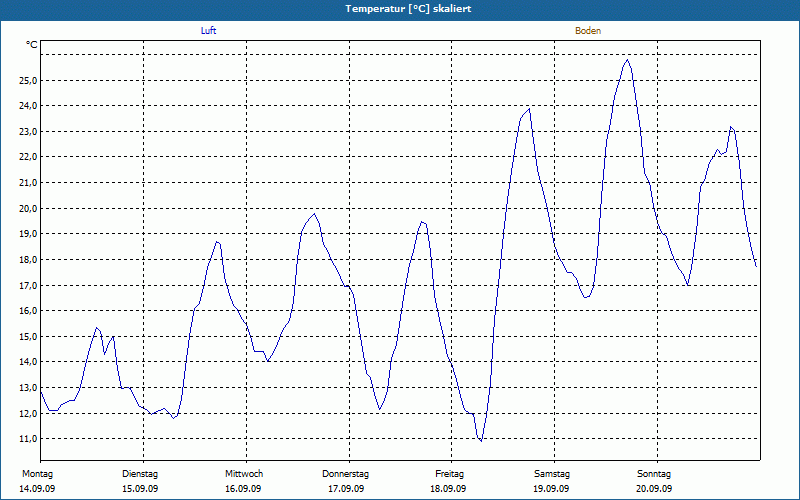
Task: Click the date 15.09.09
Action: 140,489
